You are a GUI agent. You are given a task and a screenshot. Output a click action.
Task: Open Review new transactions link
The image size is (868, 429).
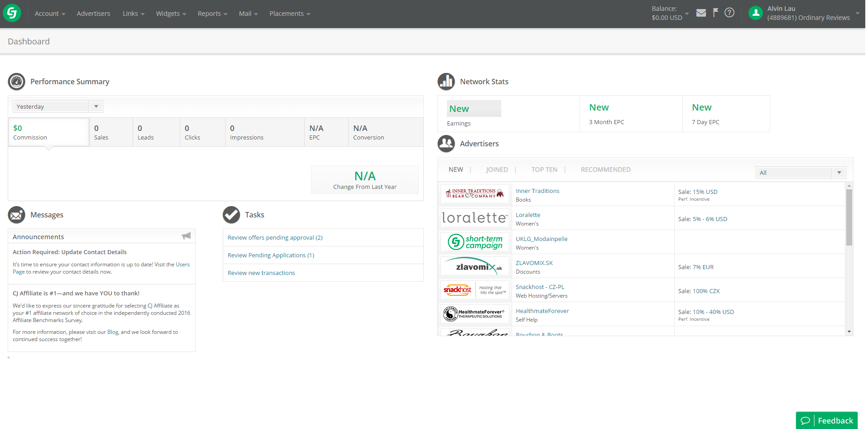coord(261,273)
